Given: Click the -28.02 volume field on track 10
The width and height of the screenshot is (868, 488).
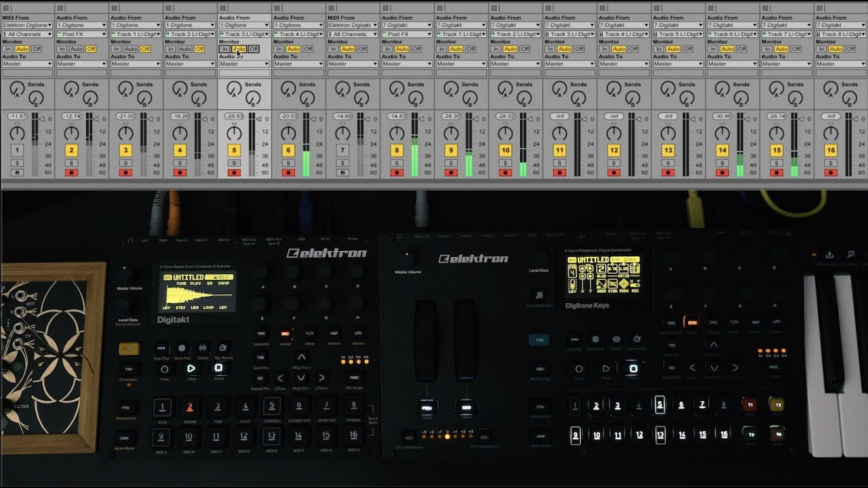Looking at the screenshot, I should [505, 117].
